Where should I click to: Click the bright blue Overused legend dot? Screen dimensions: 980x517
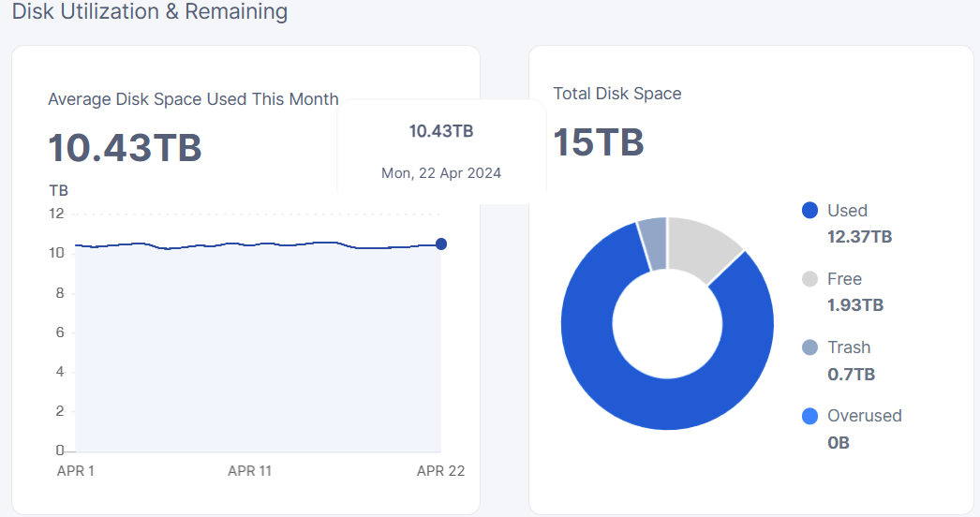point(810,416)
